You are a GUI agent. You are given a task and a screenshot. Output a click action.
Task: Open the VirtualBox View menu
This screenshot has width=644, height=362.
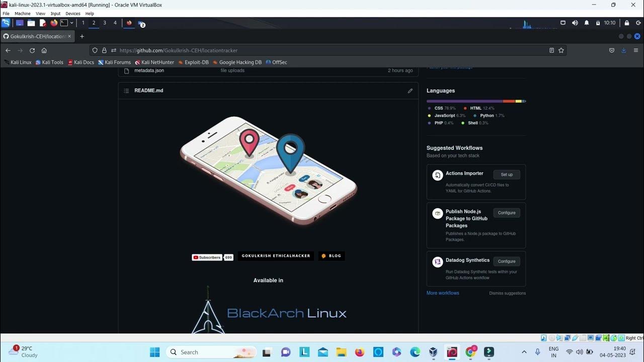[40, 14]
